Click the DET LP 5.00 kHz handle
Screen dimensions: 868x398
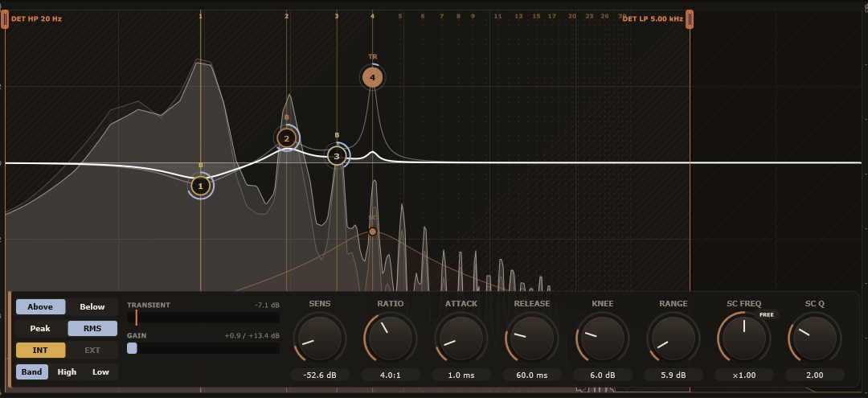click(x=690, y=19)
